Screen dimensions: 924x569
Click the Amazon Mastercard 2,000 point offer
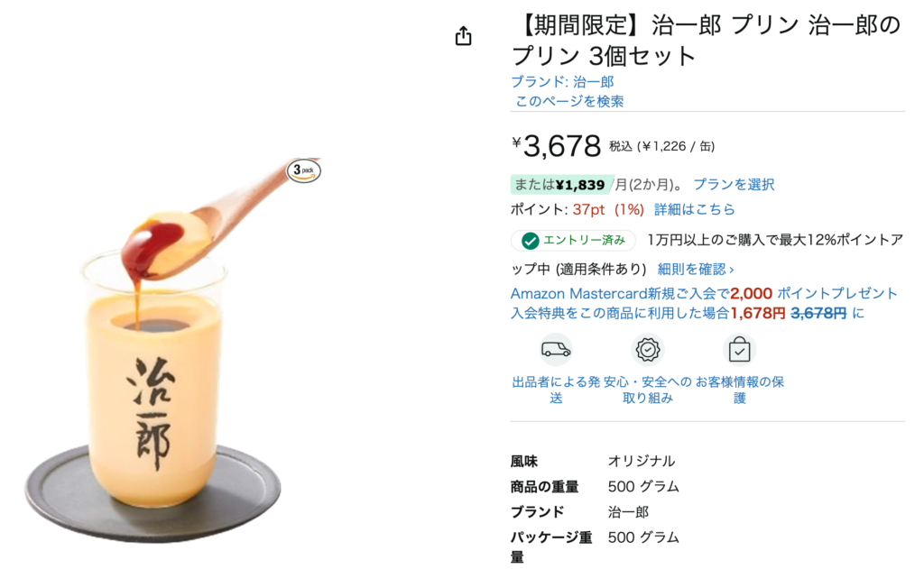click(704, 293)
